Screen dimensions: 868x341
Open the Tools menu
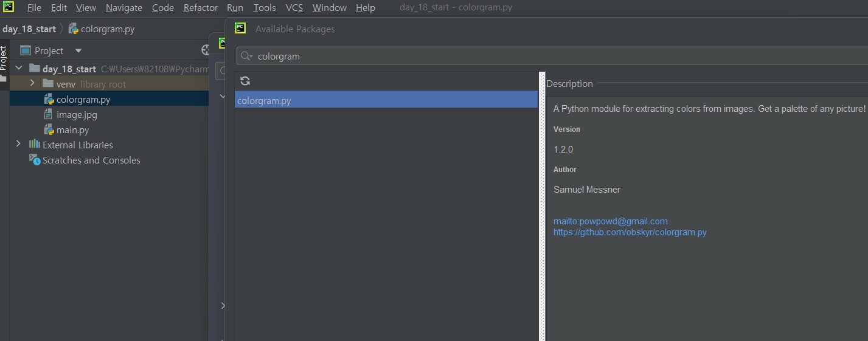[264, 8]
